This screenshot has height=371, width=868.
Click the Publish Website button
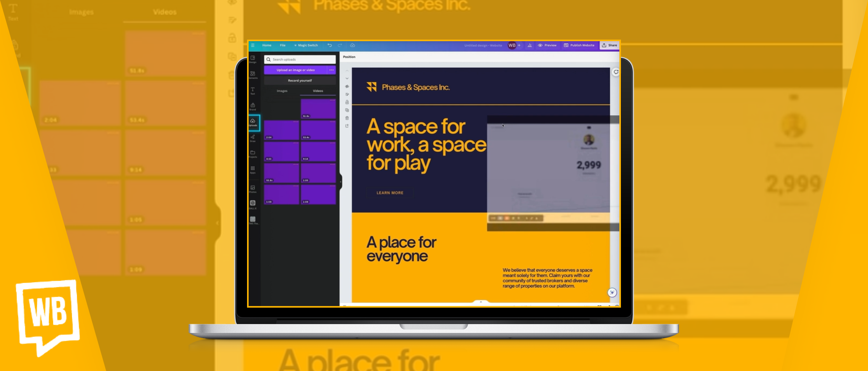tap(579, 45)
